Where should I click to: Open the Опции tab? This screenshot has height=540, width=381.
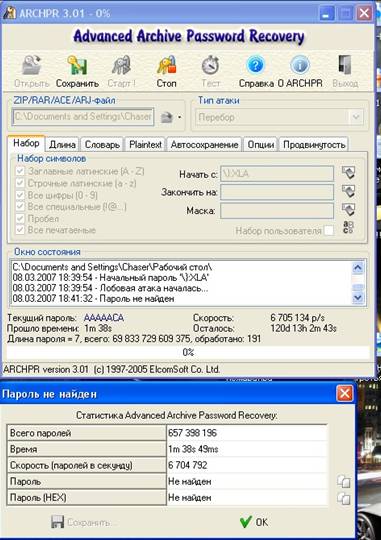tap(261, 145)
